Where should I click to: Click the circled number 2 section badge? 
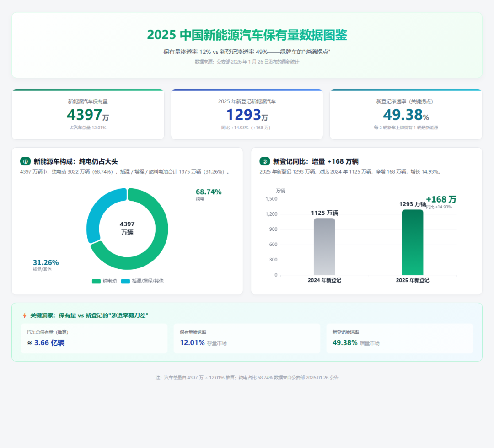(x=265, y=161)
